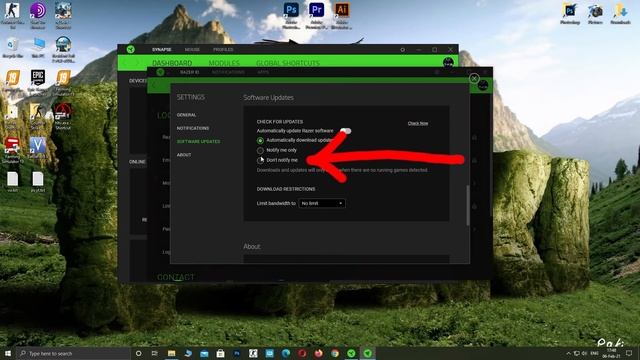Open General settings section

(187, 115)
